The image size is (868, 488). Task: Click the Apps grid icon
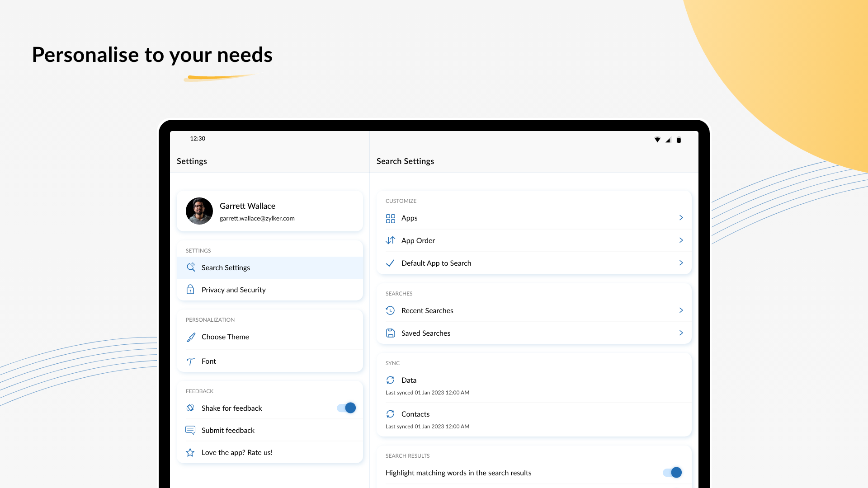tap(391, 219)
